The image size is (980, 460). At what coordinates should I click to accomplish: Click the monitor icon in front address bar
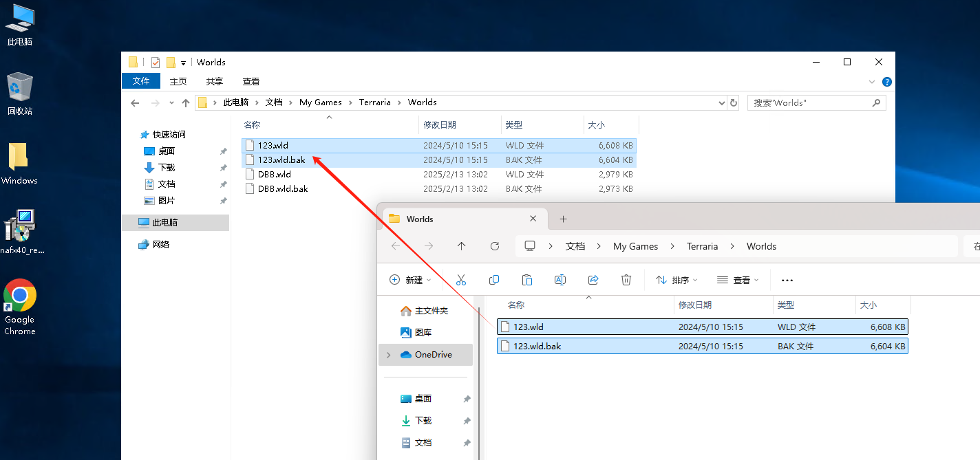click(530, 246)
